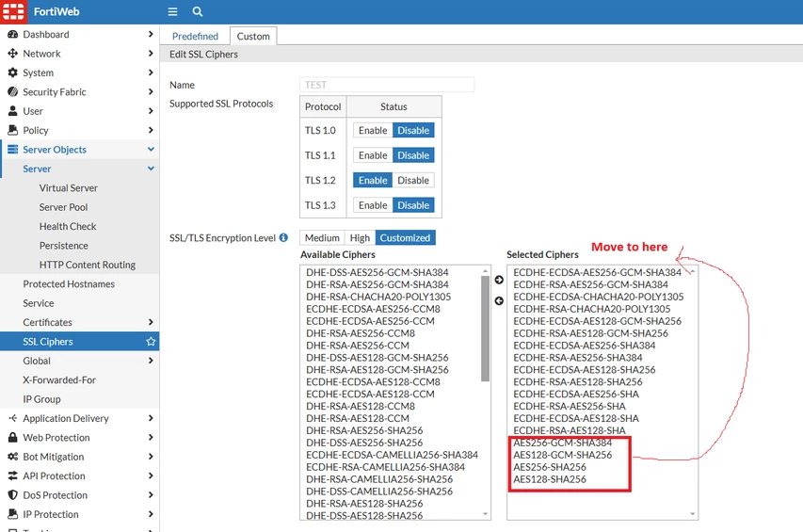
Task: Open the Persistence page
Action: 63,245
